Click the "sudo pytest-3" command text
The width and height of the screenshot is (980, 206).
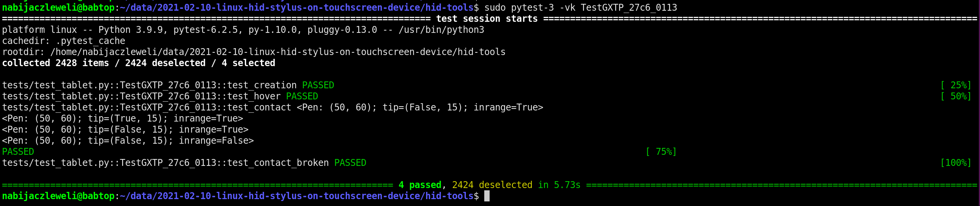519,8
